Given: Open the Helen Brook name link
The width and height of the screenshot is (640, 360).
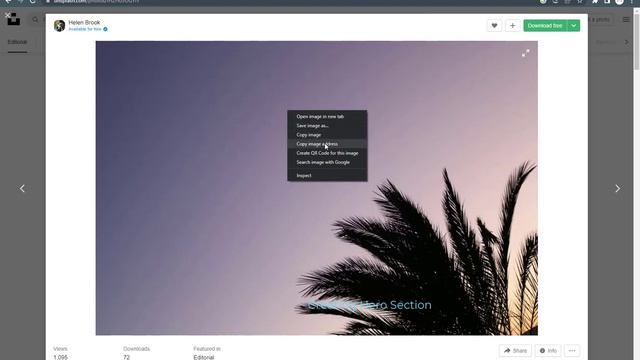Looking at the screenshot, I should click(x=84, y=22).
